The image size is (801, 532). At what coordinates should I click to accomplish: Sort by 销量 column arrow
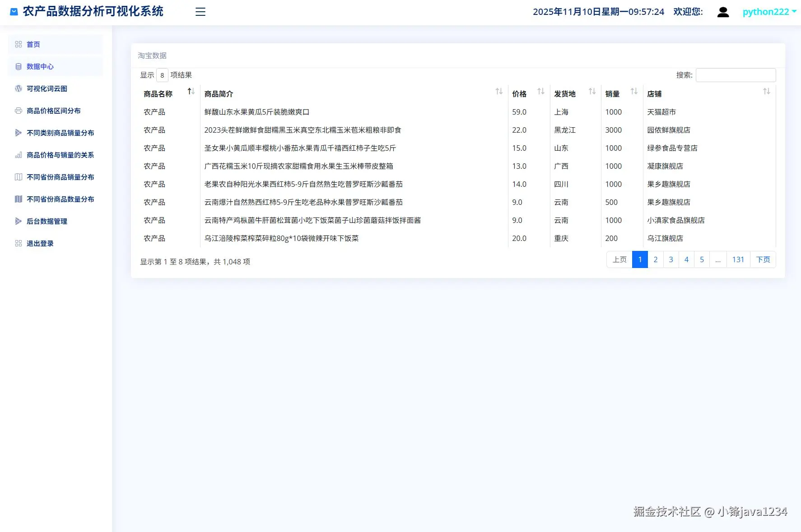[634, 92]
